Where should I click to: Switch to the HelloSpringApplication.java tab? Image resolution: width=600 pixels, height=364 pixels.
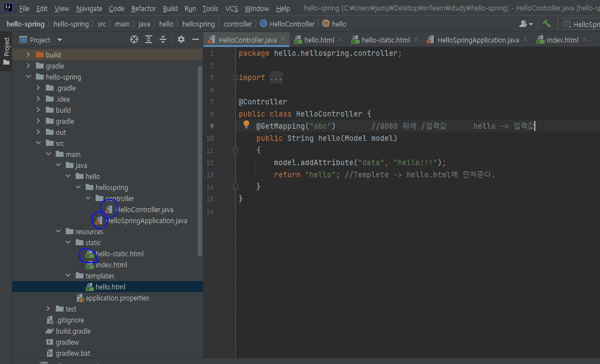477,40
